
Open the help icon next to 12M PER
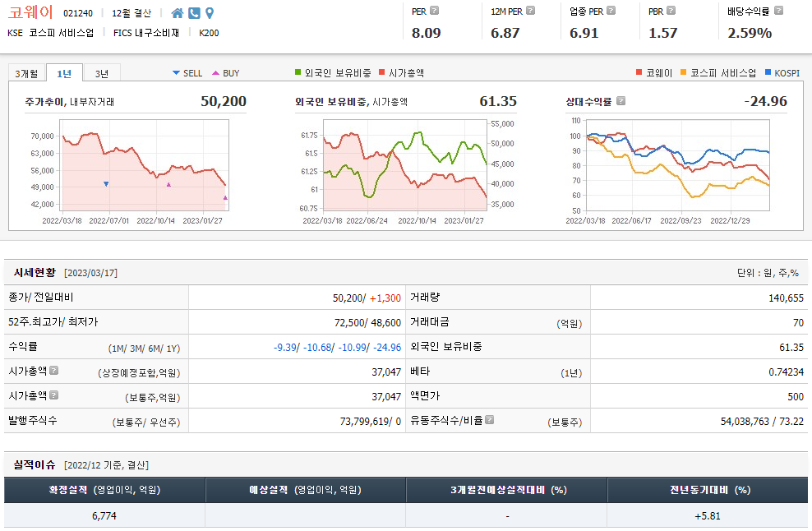click(x=530, y=11)
